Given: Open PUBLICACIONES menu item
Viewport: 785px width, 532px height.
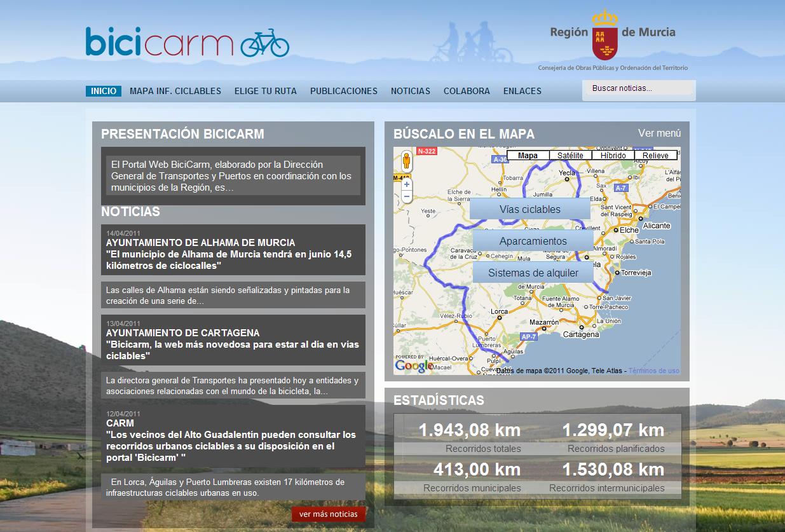Looking at the screenshot, I should (344, 91).
